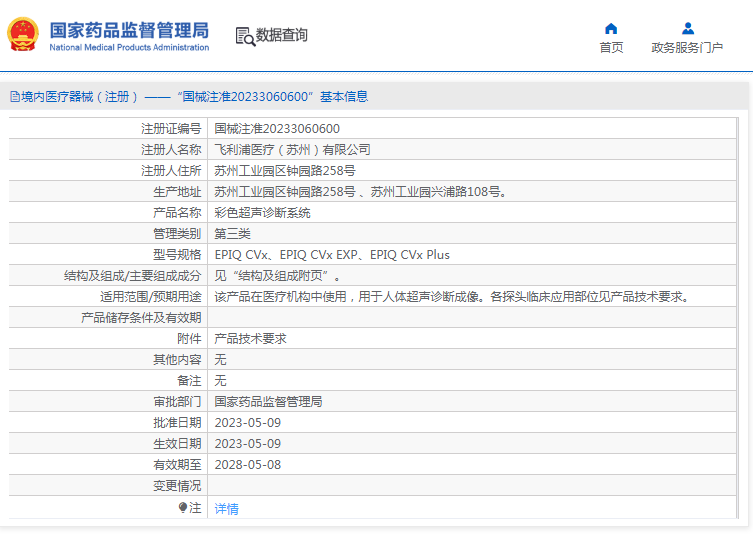Go to 首页 via home icon

tap(611, 29)
